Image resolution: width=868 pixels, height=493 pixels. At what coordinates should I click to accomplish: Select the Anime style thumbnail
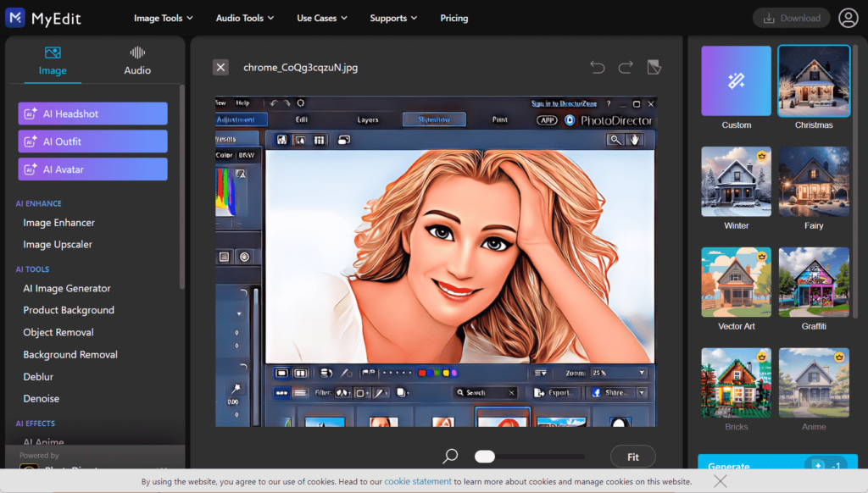(814, 383)
